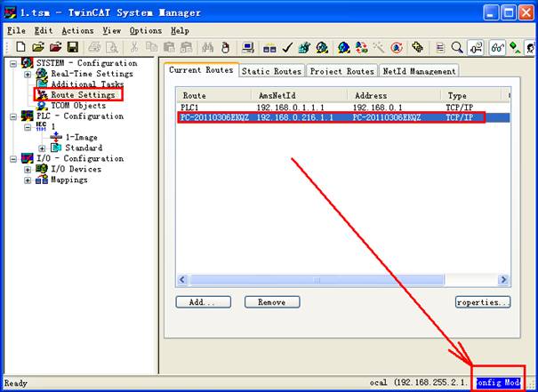Expand the Mappings tree node
538x392 pixels.
pyautogui.click(x=28, y=180)
